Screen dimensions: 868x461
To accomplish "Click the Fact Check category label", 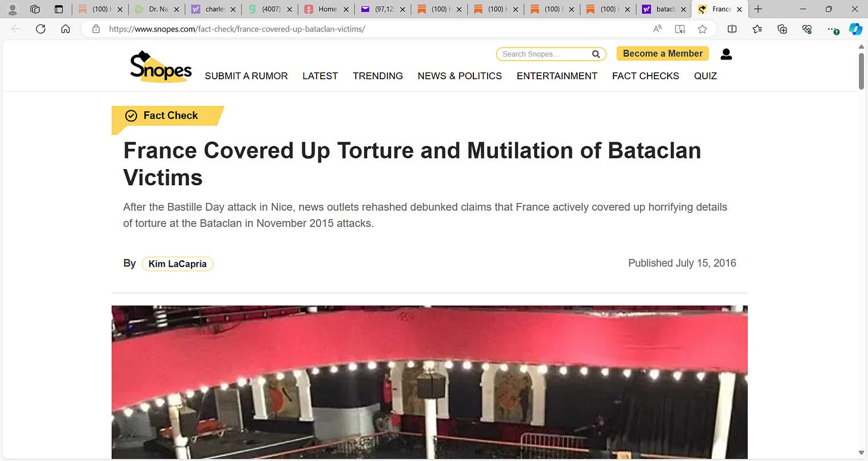I will 168,116.
